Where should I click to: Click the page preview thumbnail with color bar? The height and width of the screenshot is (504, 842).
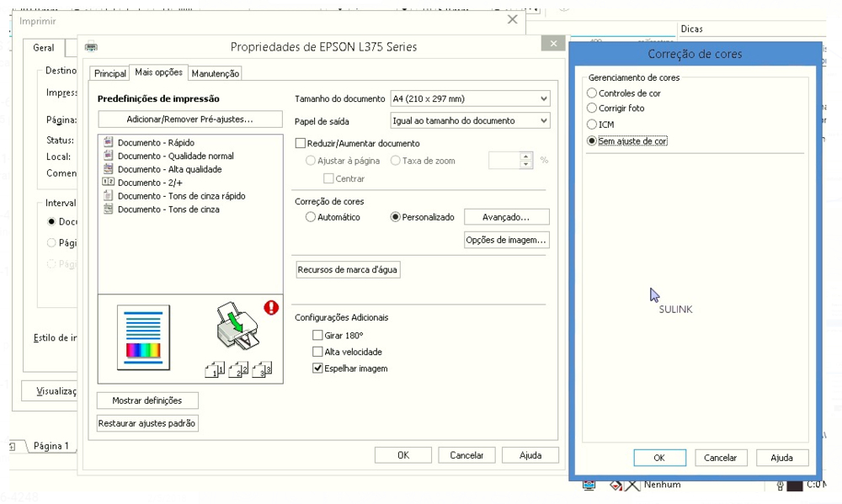[x=143, y=337]
